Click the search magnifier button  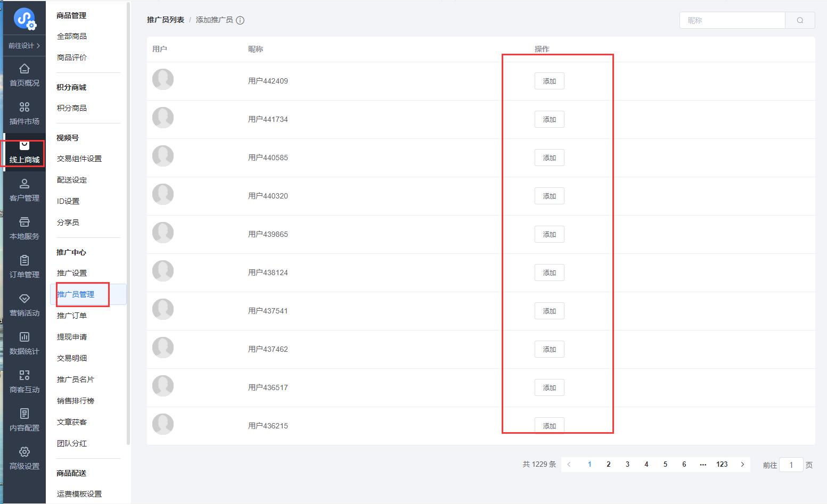point(800,20)
